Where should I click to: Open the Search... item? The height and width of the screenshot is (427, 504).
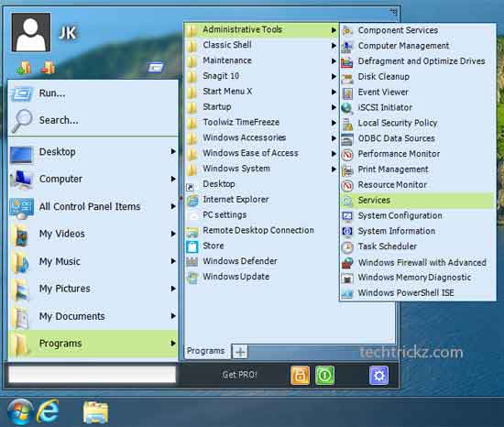pyautogui.click(x=93, y=120)
